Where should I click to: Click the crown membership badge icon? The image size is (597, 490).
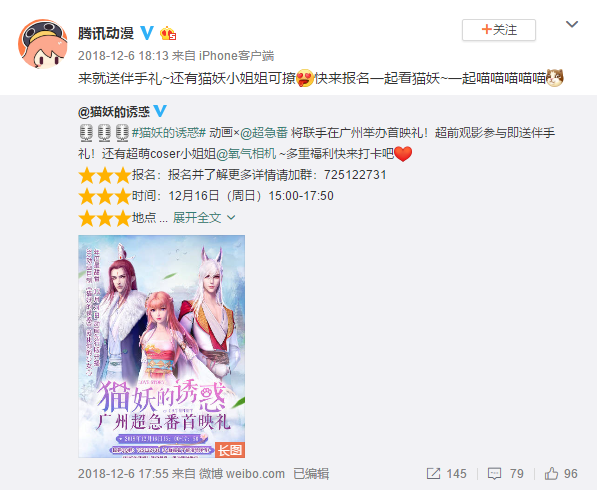[x=168, y=34]
